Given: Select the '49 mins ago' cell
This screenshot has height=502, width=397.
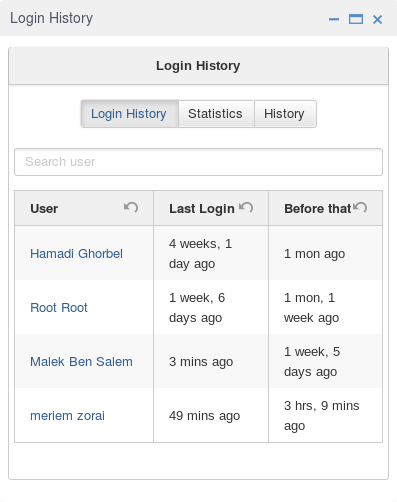Looking at the screenshot, I should point(211,415).
